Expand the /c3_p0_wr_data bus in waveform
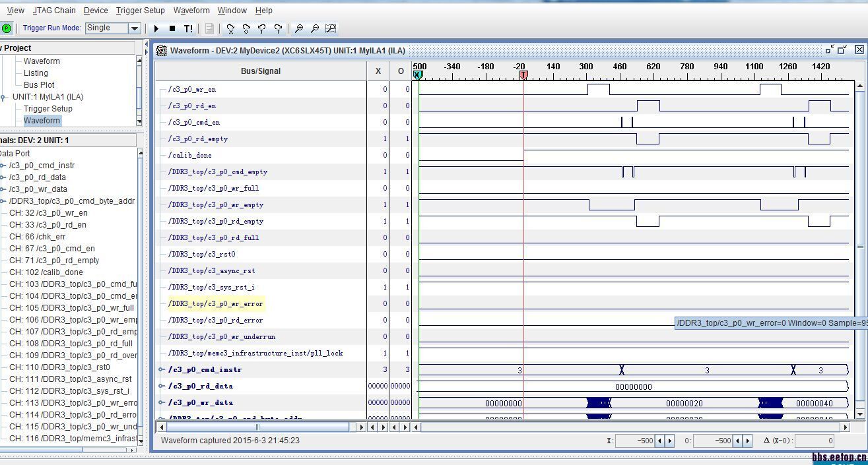Screen dimensions: 868x465 [x=162, y=403]
